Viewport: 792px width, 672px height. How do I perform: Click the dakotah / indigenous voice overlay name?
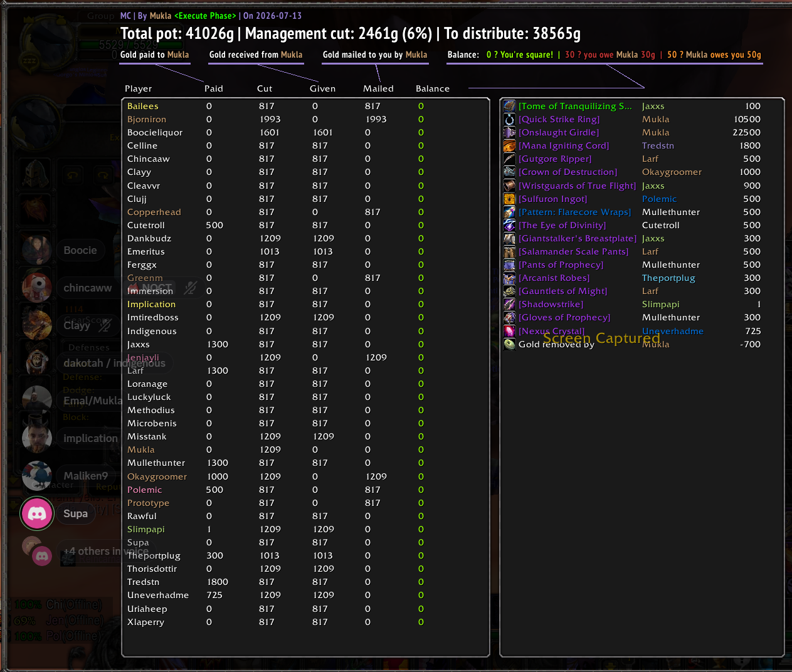pyautogui.click(x=114, y=363)
